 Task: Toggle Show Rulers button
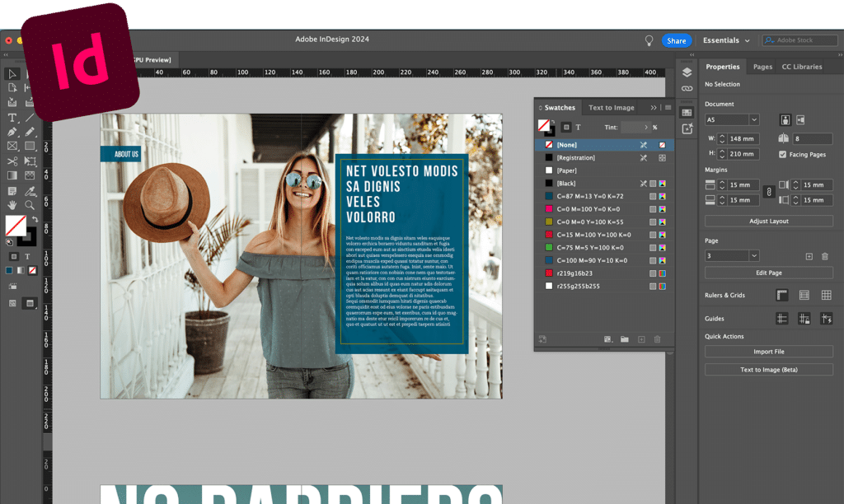tap(782, 295)
